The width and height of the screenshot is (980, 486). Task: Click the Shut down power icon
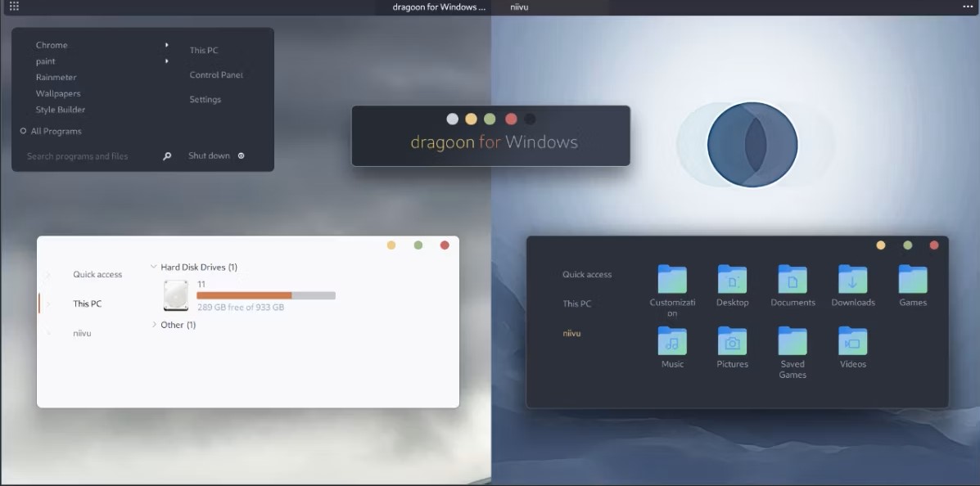pyautogui.click(x=242, y=155)
